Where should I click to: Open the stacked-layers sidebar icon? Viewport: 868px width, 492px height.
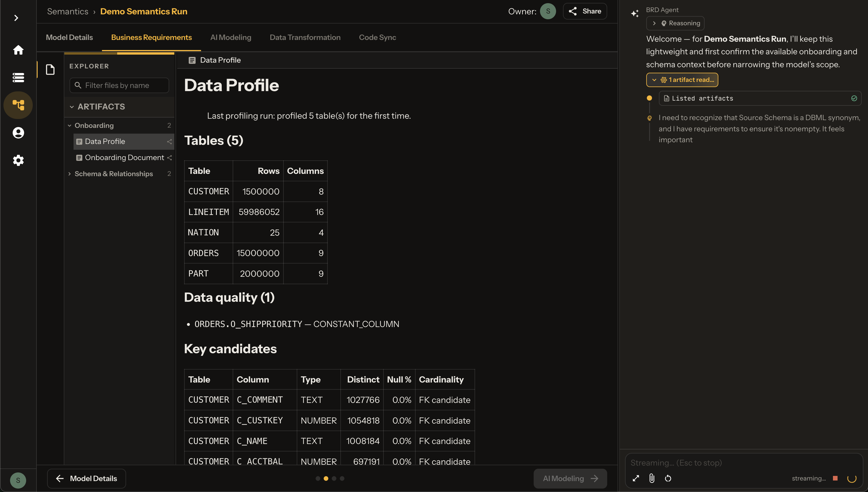coord(18,77)
